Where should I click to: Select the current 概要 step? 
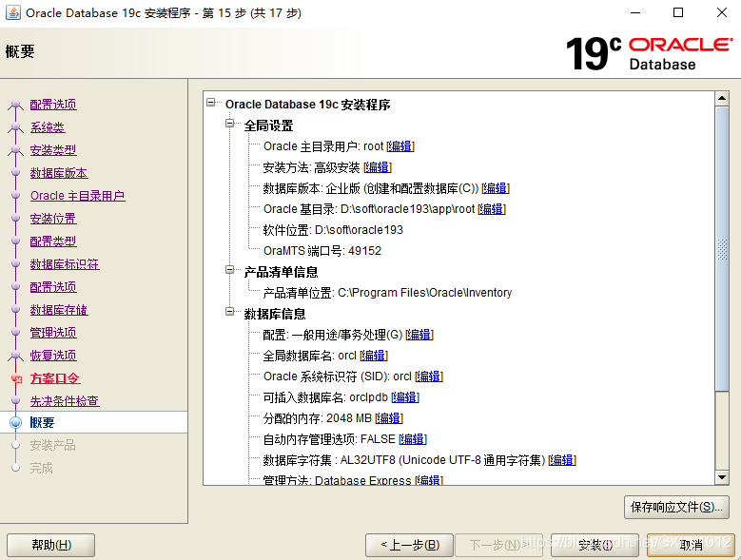[42, 422]
